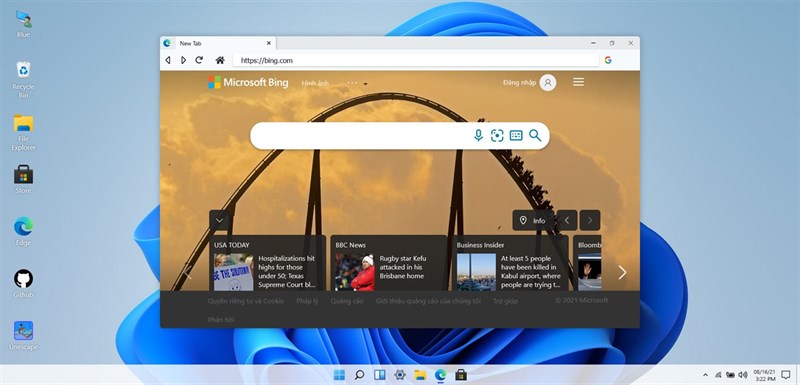Open the BBC News article thumbnail
The width and height of the screenshot is (800, 385).
coord(355,272)
